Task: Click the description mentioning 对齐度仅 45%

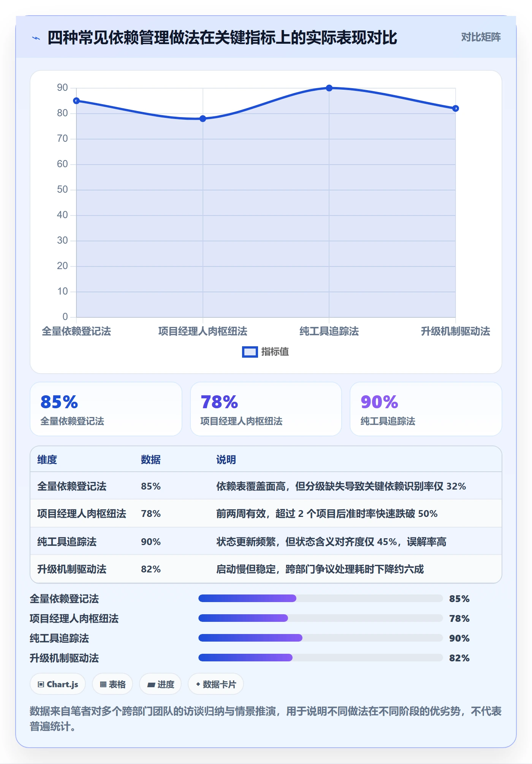Action: [331, 542]
